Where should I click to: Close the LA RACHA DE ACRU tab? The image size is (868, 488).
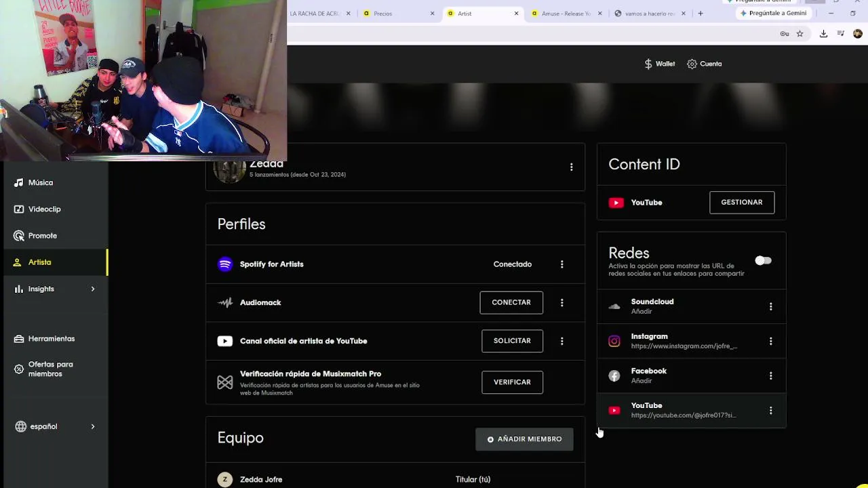(x=349, y=14)
